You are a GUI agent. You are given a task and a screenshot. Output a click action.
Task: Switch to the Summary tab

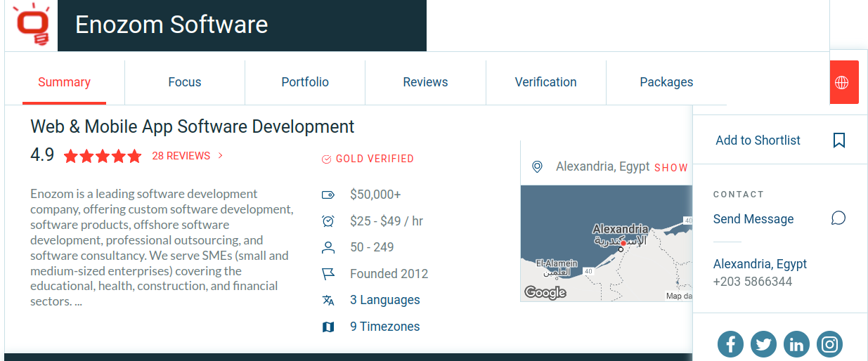pos(64,82)
